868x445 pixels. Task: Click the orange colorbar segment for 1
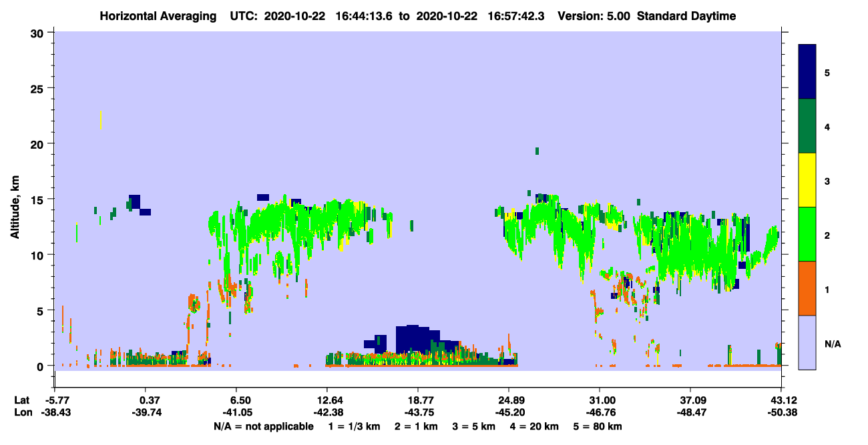807,288
